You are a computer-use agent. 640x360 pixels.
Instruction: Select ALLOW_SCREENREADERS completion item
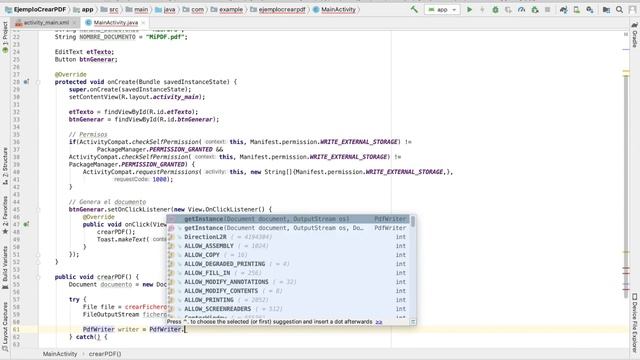coord(288,309)
